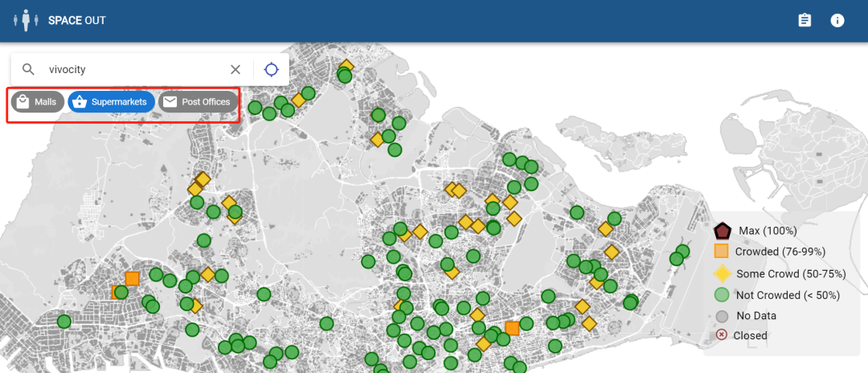Open the info icon in header
Screen dimensions: 868x373
click(837, 20)
